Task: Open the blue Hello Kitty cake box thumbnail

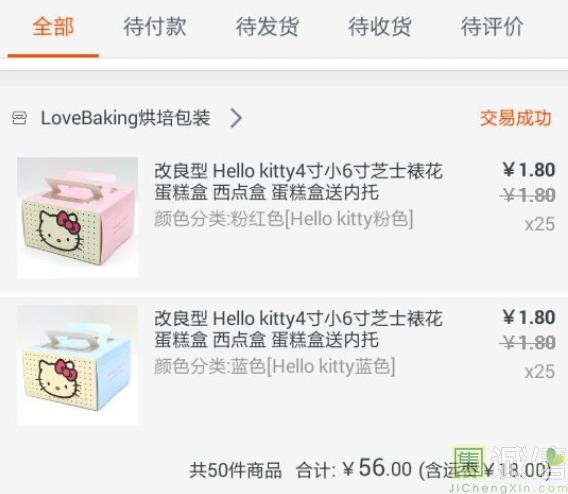Action: coord(78,365)
